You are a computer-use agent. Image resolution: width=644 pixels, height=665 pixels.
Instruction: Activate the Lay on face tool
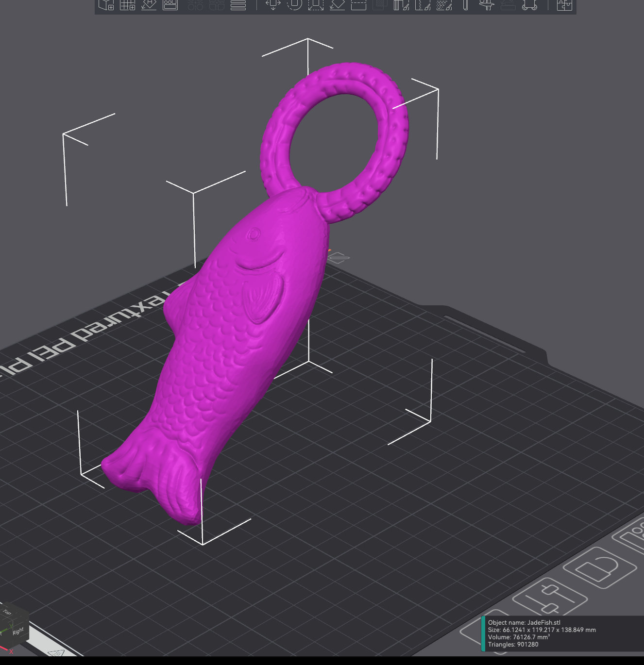[337, 5]
